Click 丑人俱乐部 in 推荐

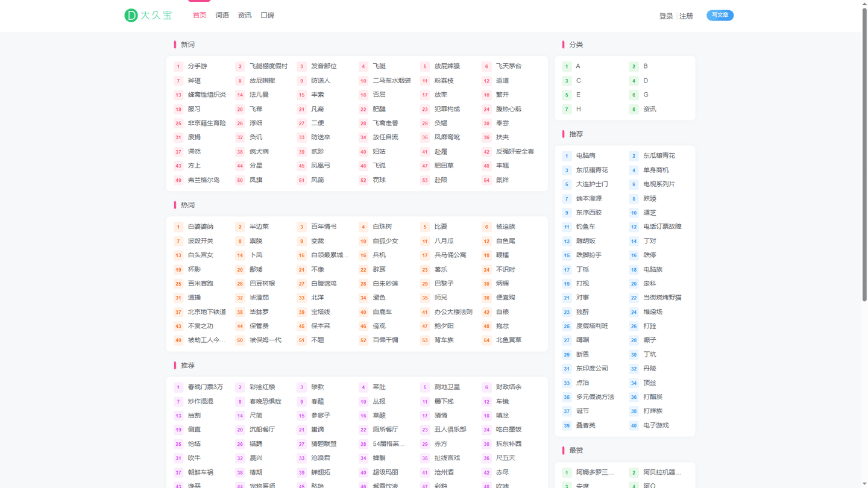click(x=450, y=430)
